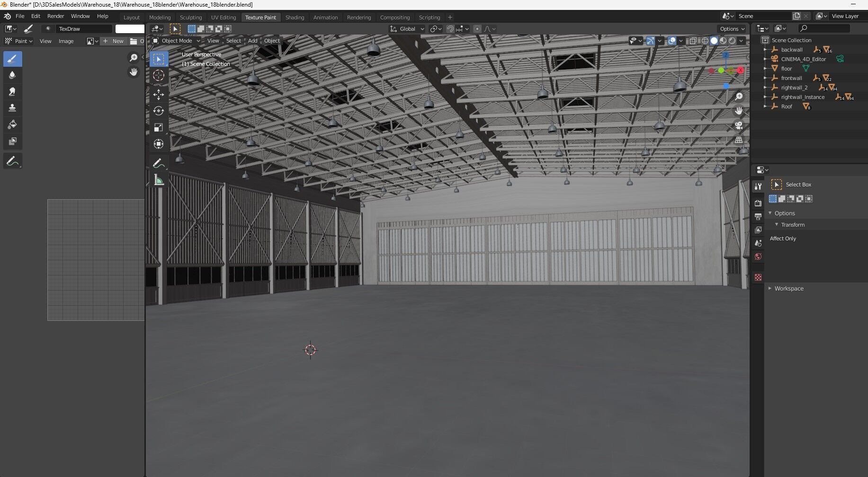Add a new workspace with plus tab
868x477 pixels.
tap(450, 18)
